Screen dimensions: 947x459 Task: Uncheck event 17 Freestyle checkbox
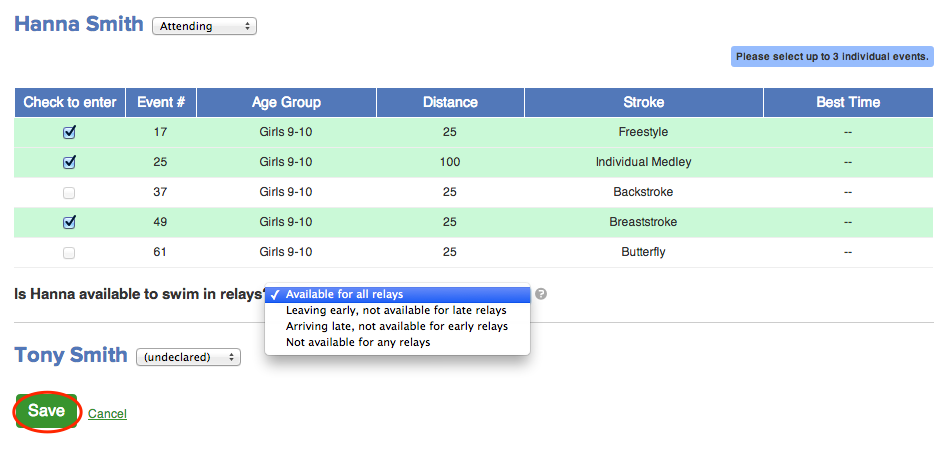coord(69,132)
